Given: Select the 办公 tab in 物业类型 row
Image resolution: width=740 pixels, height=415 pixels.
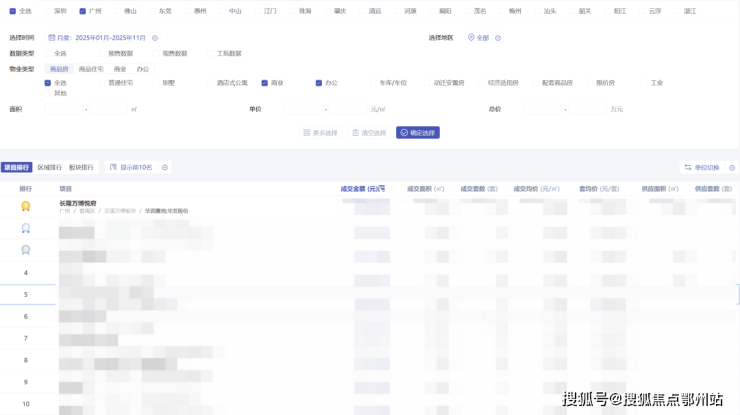Looking at the screenshot, I should [143, 69].
